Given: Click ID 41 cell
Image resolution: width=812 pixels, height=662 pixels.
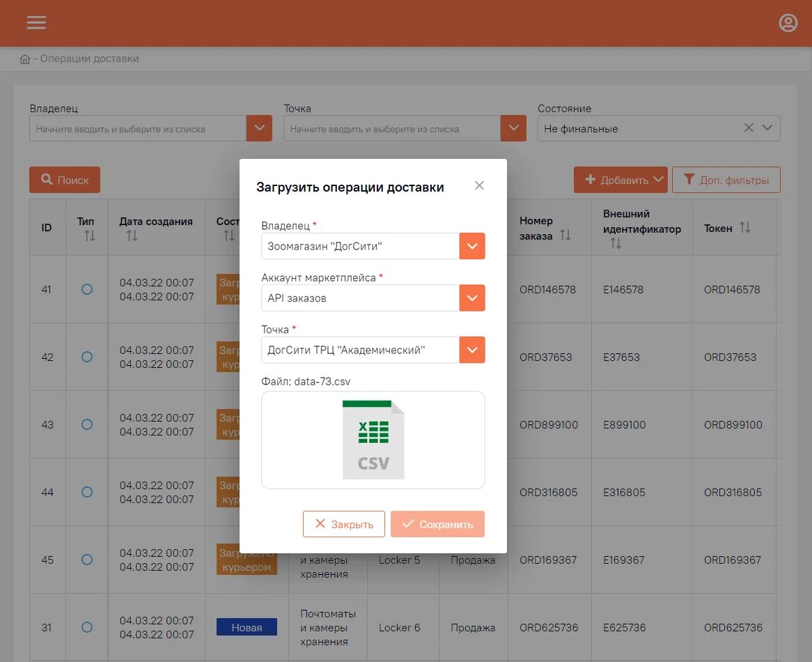Looking at the screenshot, I should tap(47, 290).
